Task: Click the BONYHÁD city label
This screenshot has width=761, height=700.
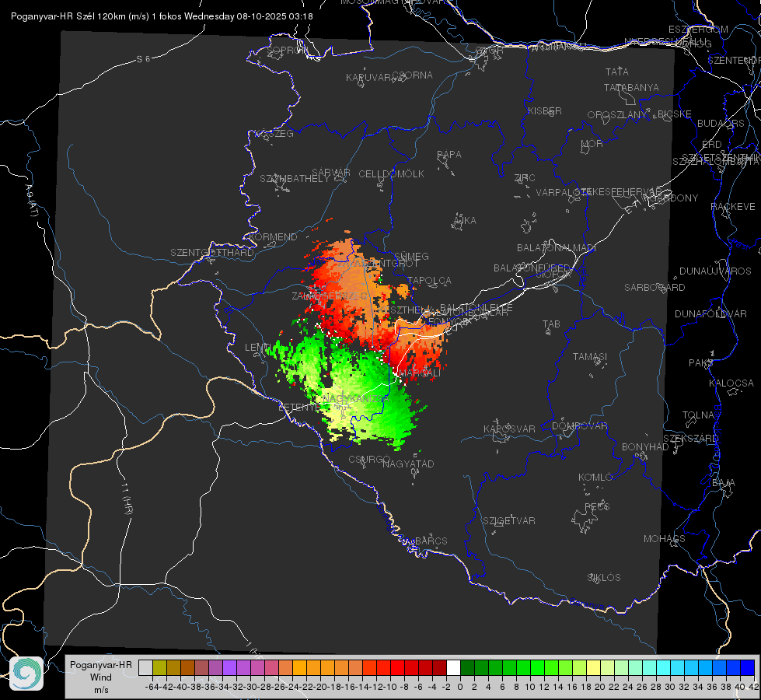Action: point(645,447)
